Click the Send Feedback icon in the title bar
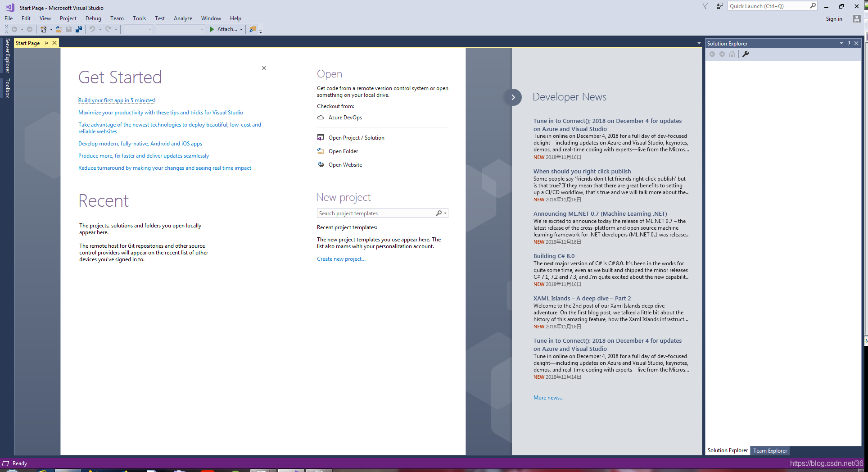Screen dimensions: 868x472 pyautogui.click(x=720, y=6)
